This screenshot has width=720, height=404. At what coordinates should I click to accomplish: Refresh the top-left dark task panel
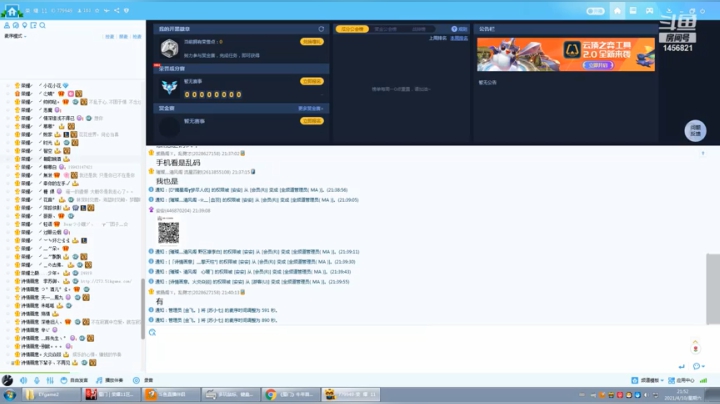click(321, 29)
